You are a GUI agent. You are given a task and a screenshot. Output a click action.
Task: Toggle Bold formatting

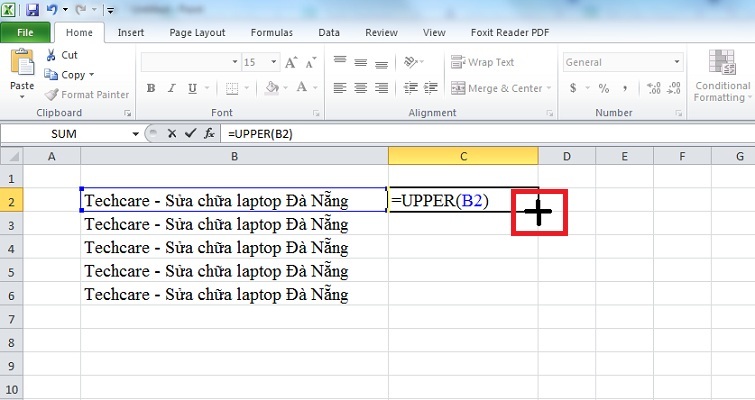click(x=151, y=88)
